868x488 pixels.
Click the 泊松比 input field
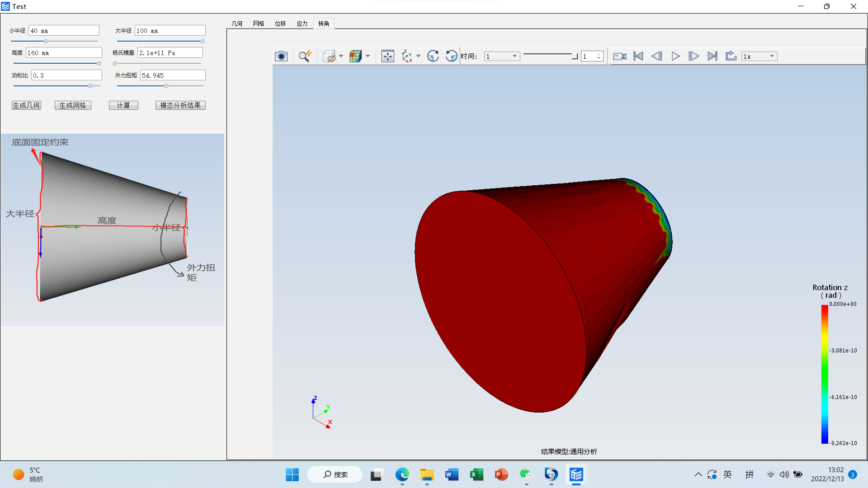(66, 75)
